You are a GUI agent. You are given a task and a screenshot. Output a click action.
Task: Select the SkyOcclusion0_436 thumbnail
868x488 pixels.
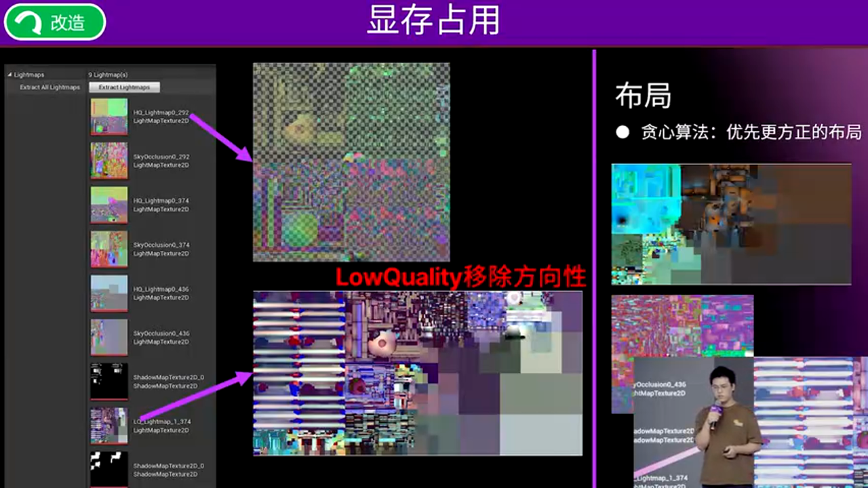[x=108, y=339]
